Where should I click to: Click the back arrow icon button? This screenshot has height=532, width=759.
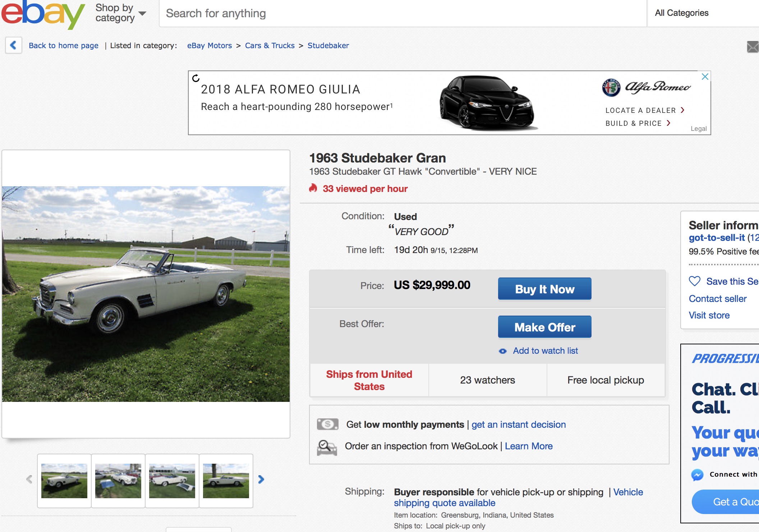click(14, 45)
